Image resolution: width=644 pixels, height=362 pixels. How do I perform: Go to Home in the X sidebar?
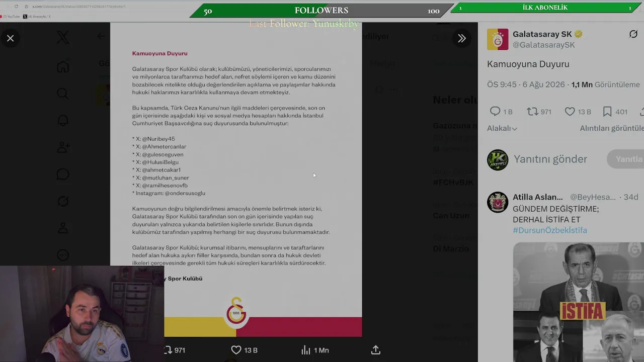click(63, 66)
